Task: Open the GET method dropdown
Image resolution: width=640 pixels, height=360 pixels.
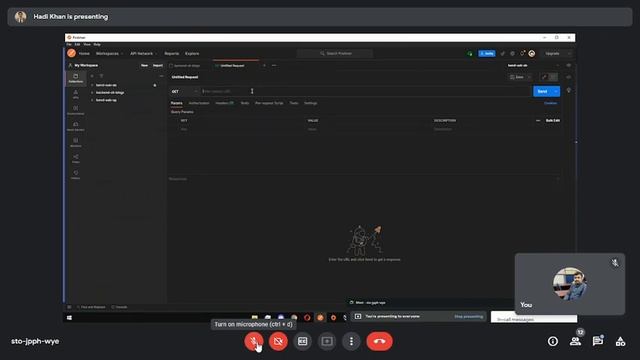Action: click(184, 91)
